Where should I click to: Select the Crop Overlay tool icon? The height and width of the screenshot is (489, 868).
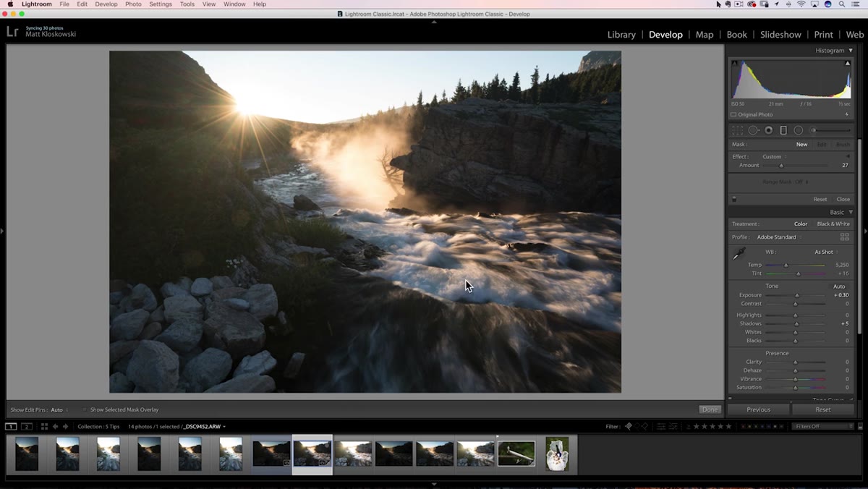[x=737, y=130]
